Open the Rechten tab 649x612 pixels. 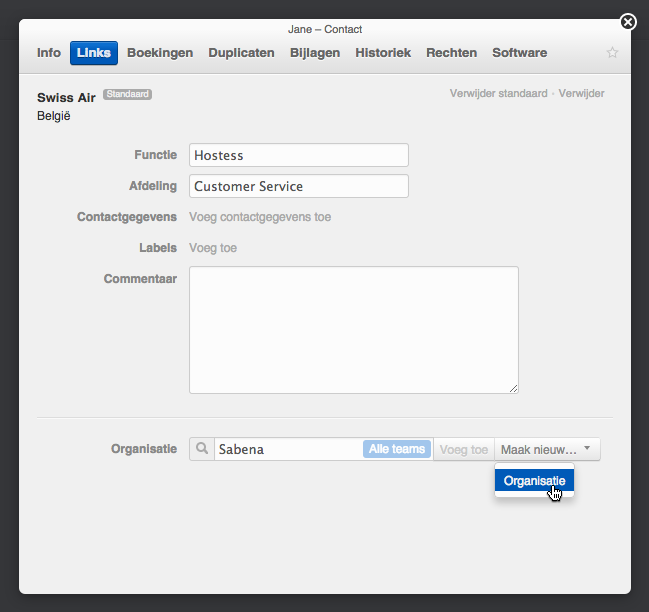[451, 53]
